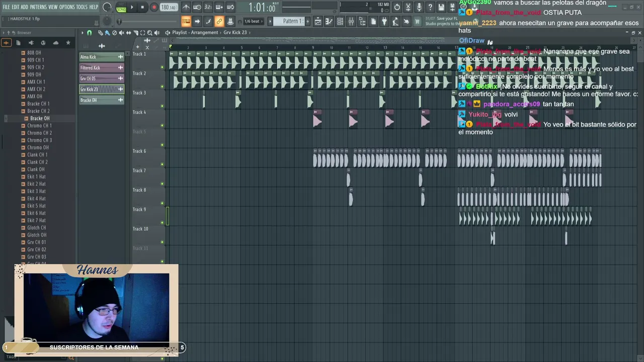Open the ADD menu

[x=25, y=7]
